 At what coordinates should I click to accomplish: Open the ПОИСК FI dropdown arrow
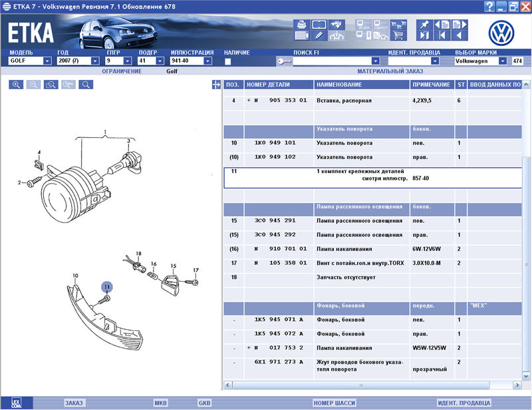point(375,61)
